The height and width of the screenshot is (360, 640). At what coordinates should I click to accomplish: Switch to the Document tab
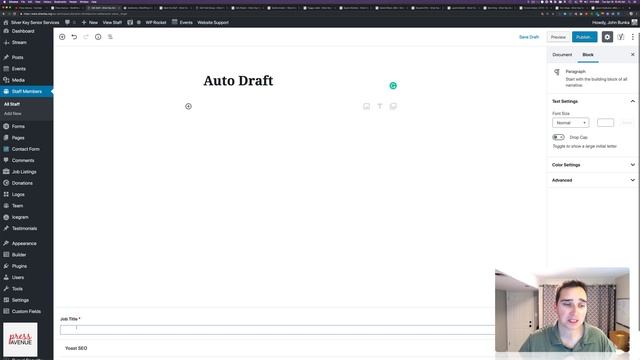tap(562, 55)
